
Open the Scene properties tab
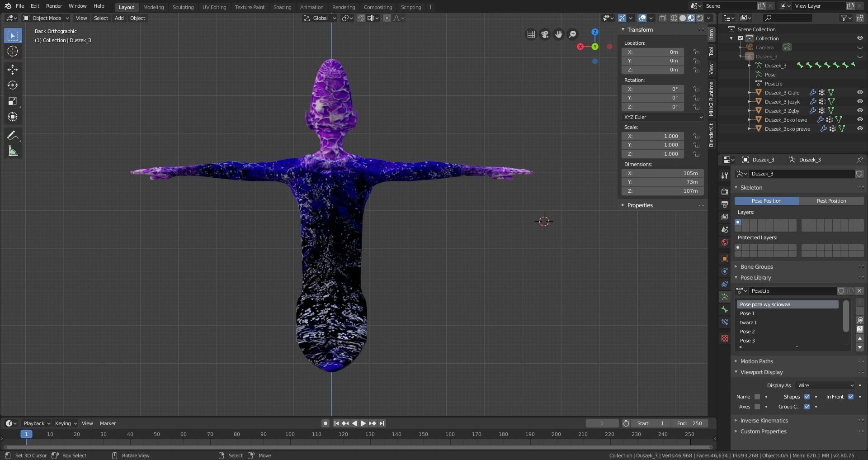(x=725, y=230)
